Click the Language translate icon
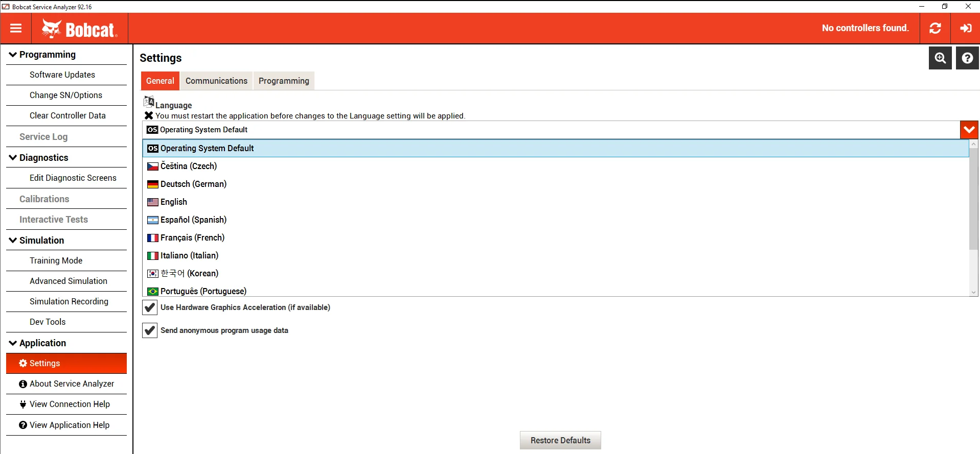This screenshot has height=454, width=980. click(149, 101)
